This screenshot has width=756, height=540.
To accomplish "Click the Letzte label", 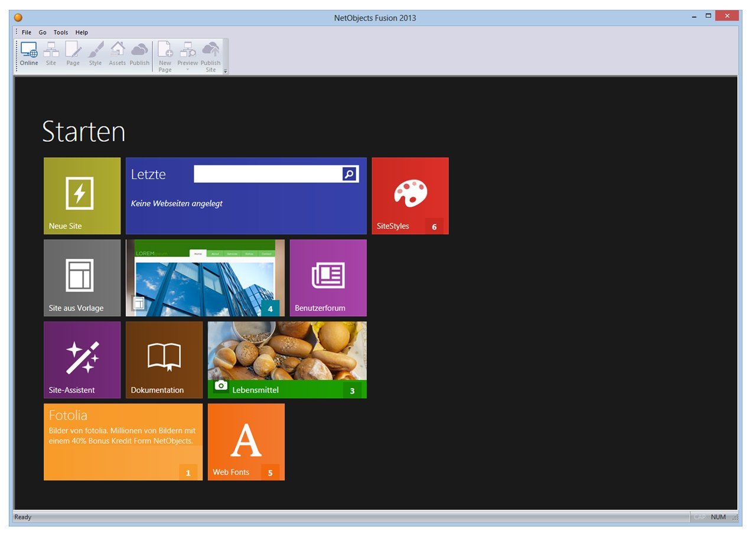I will (148, 174).
